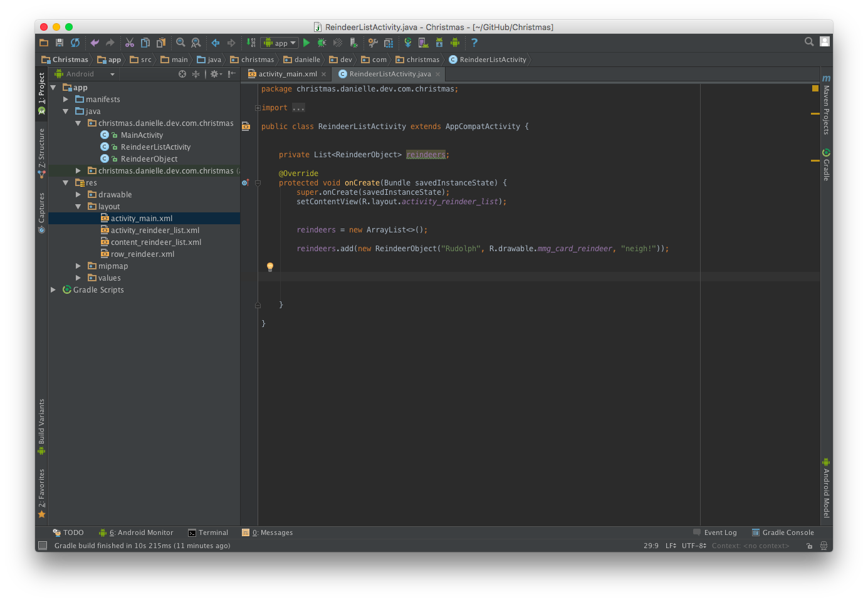
Task: Start debugging with the bug icon
Action: point(322,43)
